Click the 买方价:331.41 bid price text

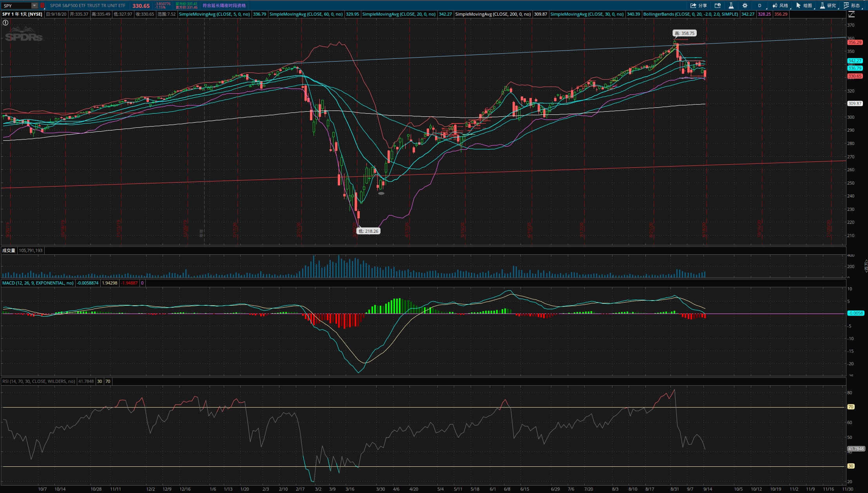[x=187, y=4]
